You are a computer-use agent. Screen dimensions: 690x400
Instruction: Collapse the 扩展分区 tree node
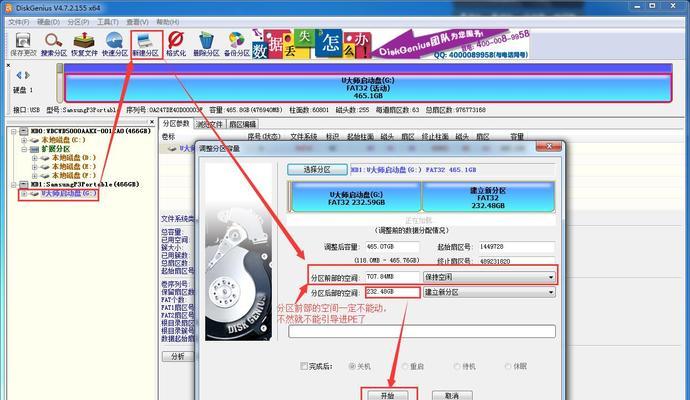click(x=24, y=149)
